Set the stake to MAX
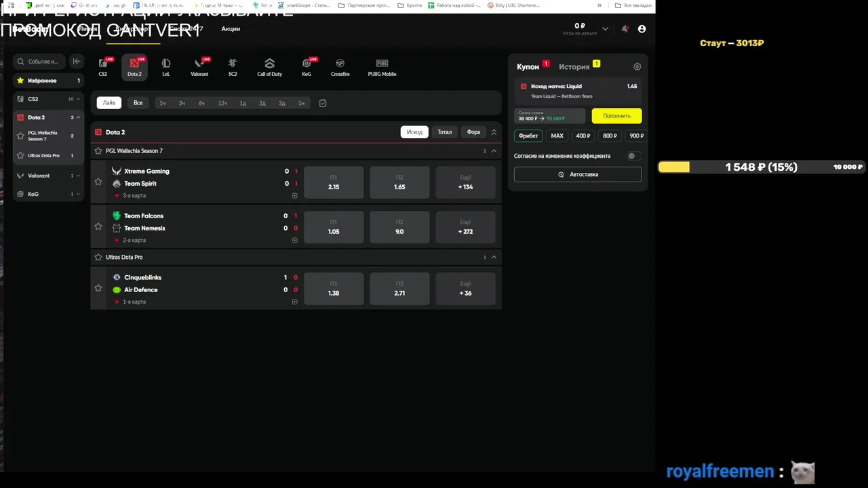 coord(557,136)
